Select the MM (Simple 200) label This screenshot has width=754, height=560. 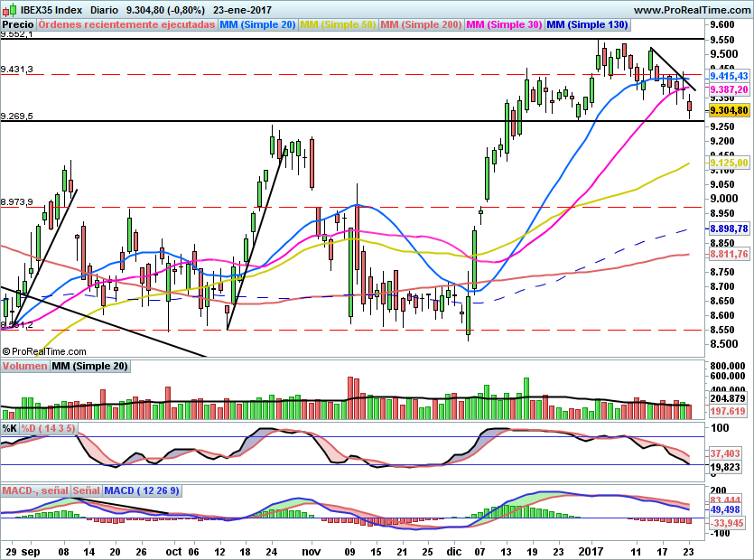coord(421,24)
